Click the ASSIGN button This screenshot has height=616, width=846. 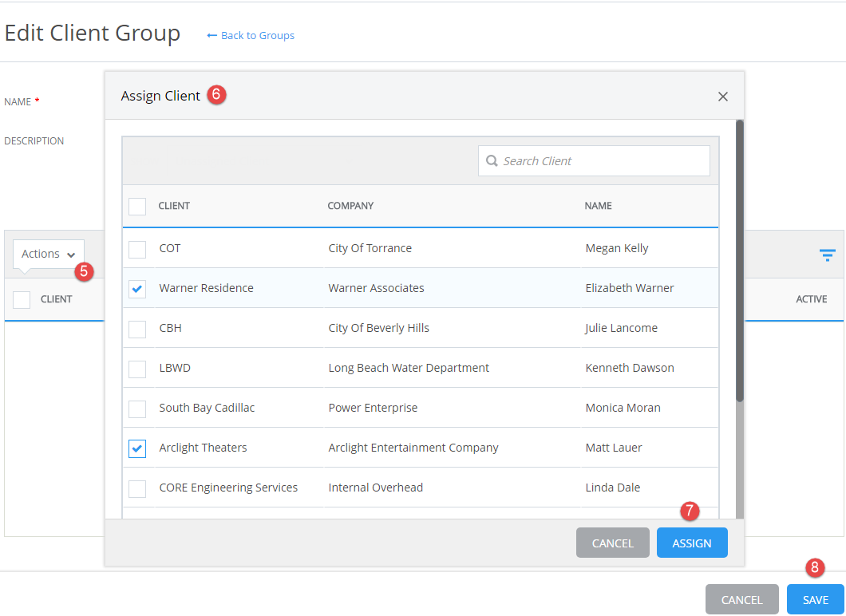pyautogui.click(x=691, y=542)
